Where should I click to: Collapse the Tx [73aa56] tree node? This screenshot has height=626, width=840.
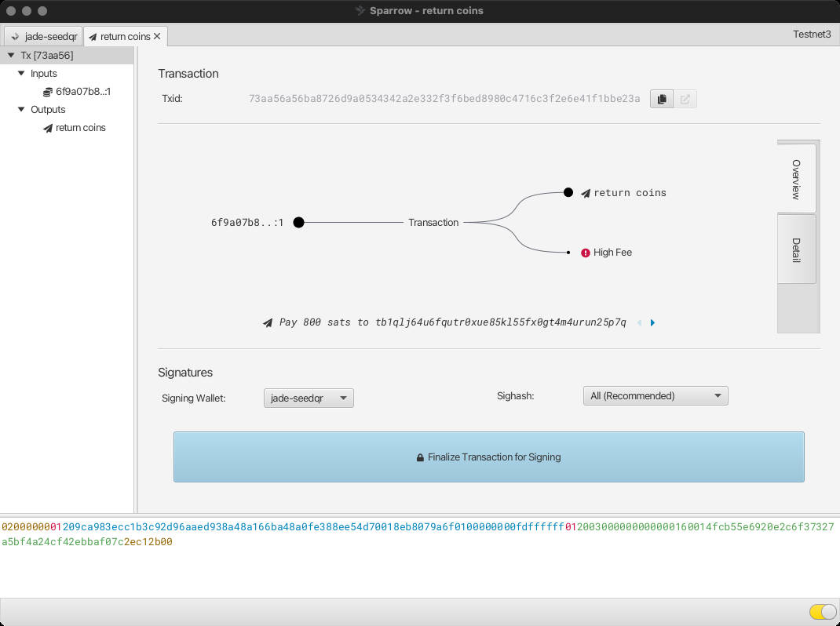point(11,55)
